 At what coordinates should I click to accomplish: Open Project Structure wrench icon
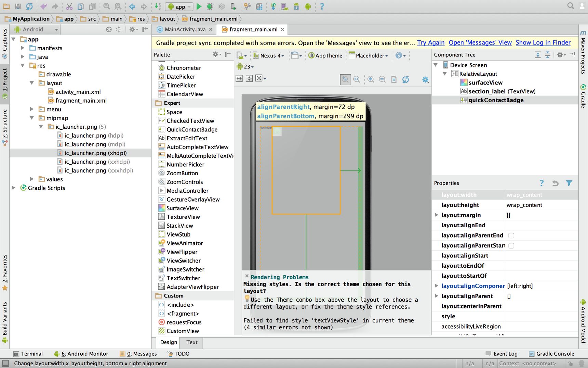click(248, 6)
